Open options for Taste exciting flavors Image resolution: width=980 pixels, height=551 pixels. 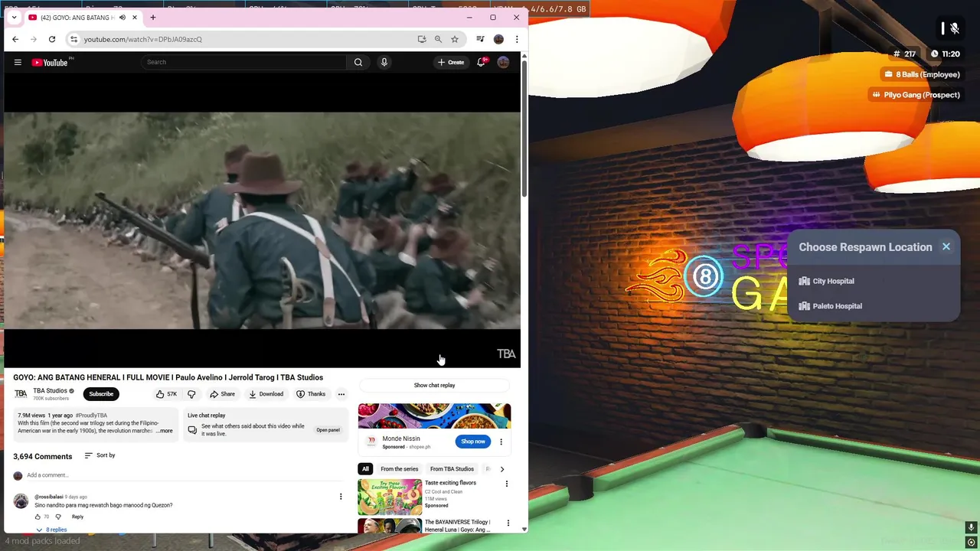click(x=506, y=484)
